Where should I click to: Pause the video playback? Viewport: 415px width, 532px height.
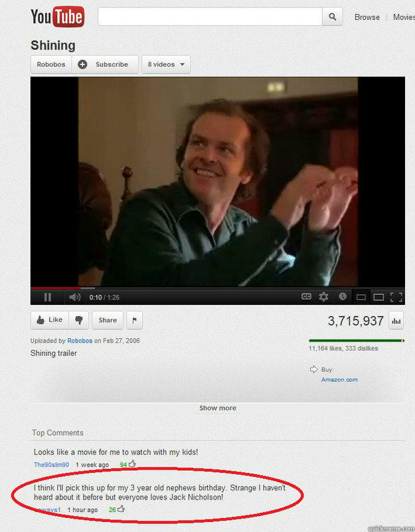48,297
